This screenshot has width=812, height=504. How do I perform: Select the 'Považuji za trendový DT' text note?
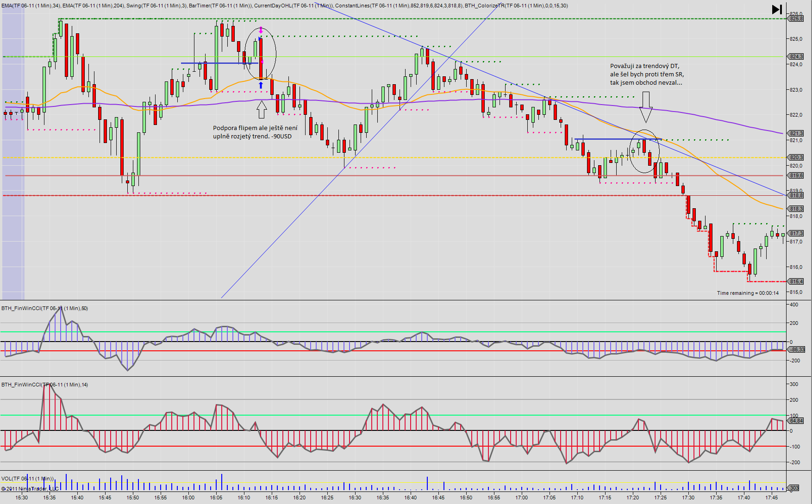[x=647, y=74]
